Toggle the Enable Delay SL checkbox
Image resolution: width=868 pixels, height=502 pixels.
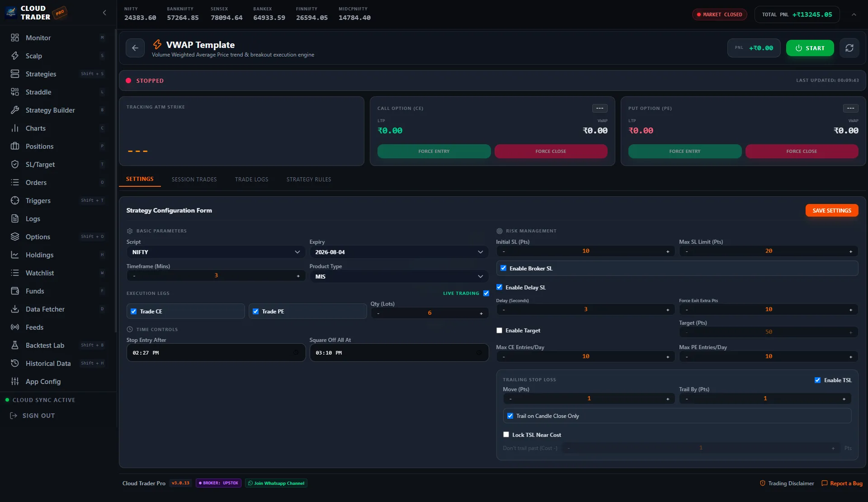click(499, 287)
